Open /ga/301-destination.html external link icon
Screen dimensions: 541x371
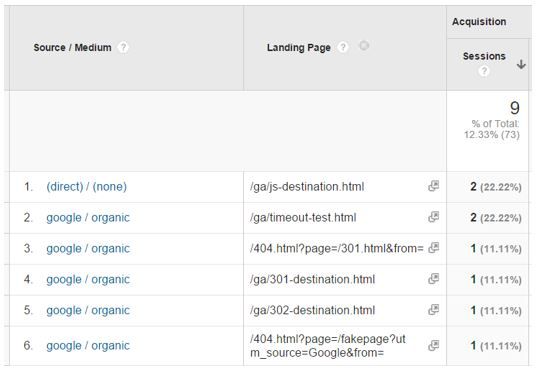click(x=433, y=279)
